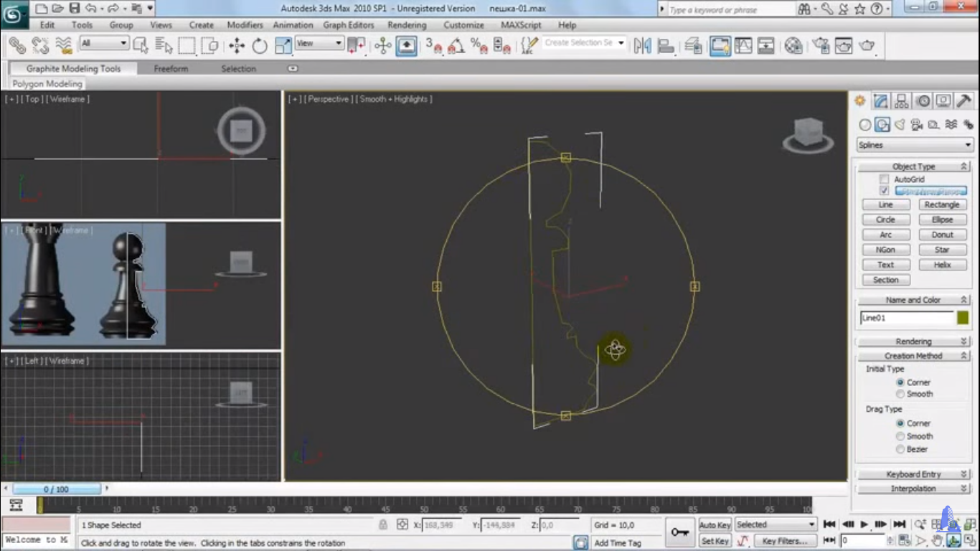The image size is (980, 551).
Task: Choose Bezier as Drag Type
Action: [x=900, y=449]
